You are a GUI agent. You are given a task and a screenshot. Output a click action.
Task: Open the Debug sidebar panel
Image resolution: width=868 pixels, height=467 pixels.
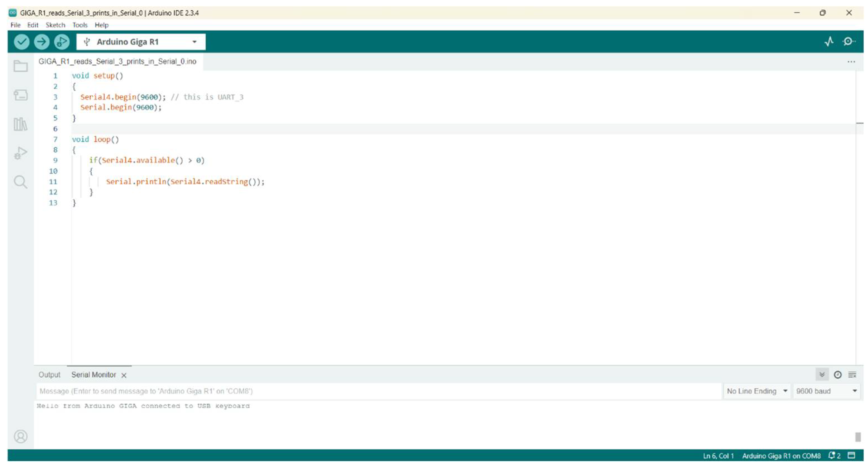21,153
